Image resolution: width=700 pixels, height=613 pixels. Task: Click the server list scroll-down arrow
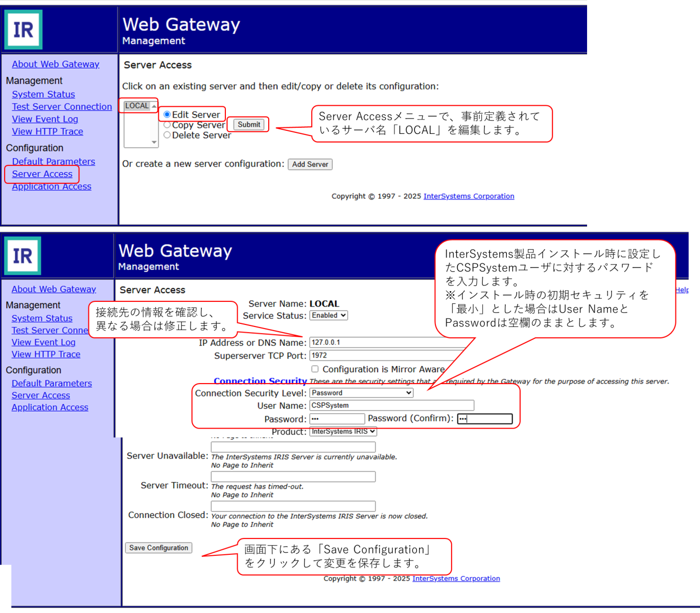coord(154,143)
